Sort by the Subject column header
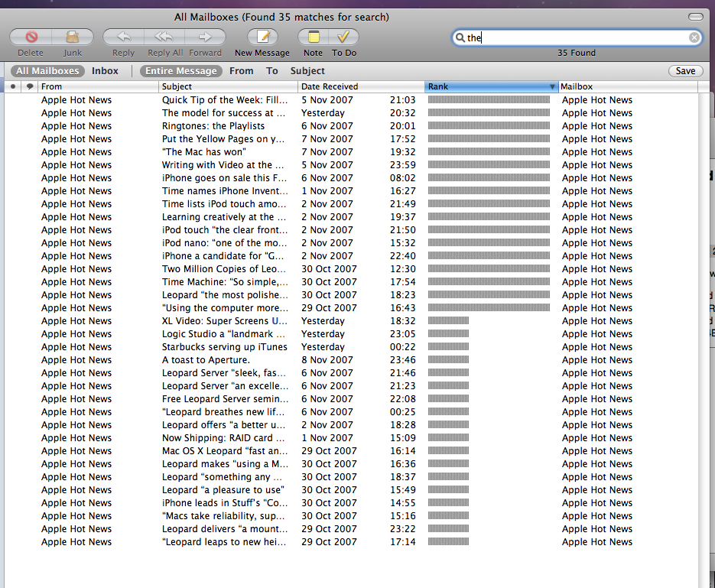Viewport: 715px width, 588px height. coord(228,86)
